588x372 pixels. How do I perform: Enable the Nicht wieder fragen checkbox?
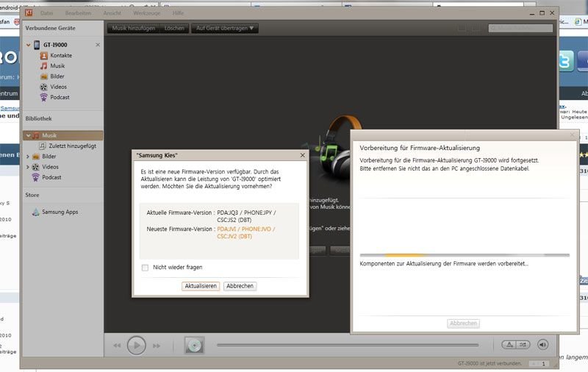[145, 268]
